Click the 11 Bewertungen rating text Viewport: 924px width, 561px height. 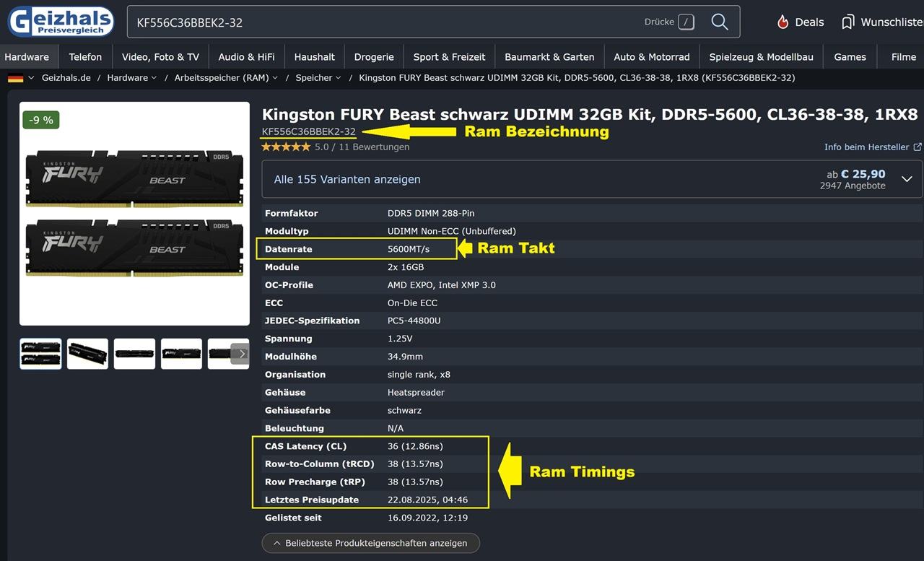click(x=372, y=147)
